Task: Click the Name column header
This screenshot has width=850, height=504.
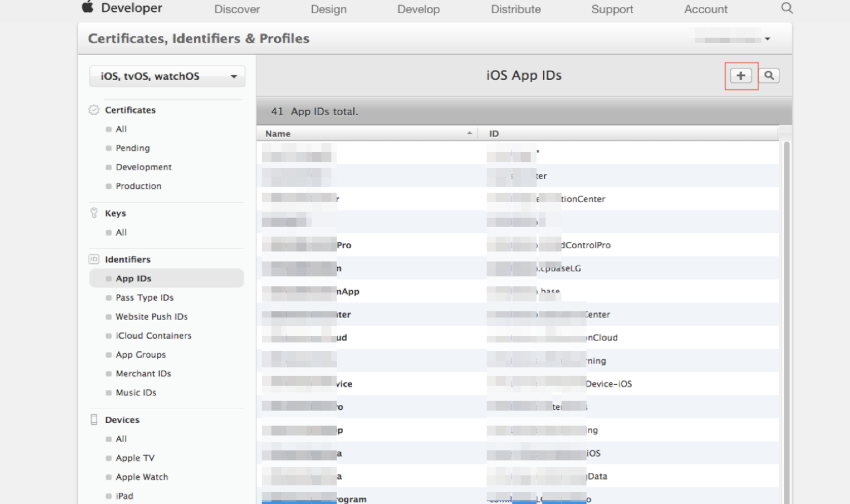Action: click(x=367, y=133)
